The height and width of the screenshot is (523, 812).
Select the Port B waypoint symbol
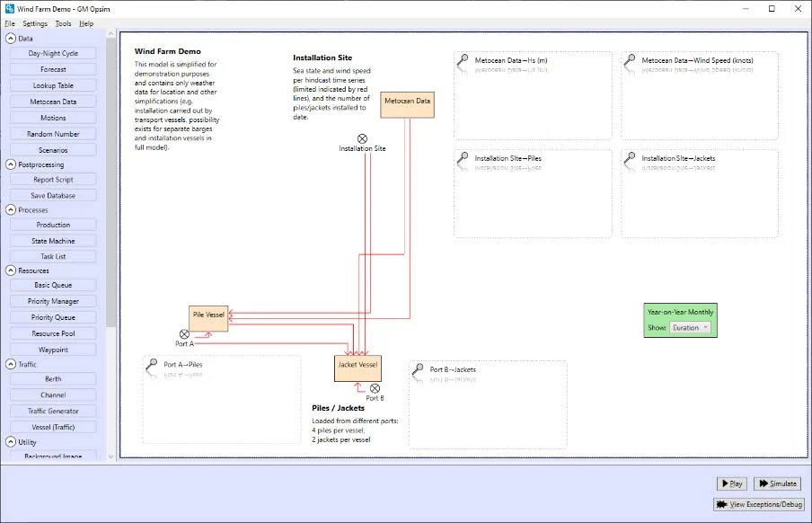[375, 388]
